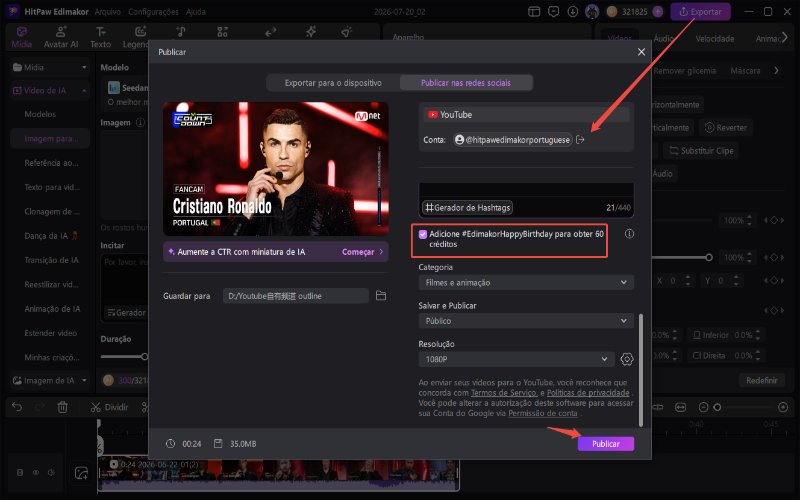Image resolution: width=800 pixels, height=500 pixels.
Task: Click the purple Publicar button
Action: point(606,444)
